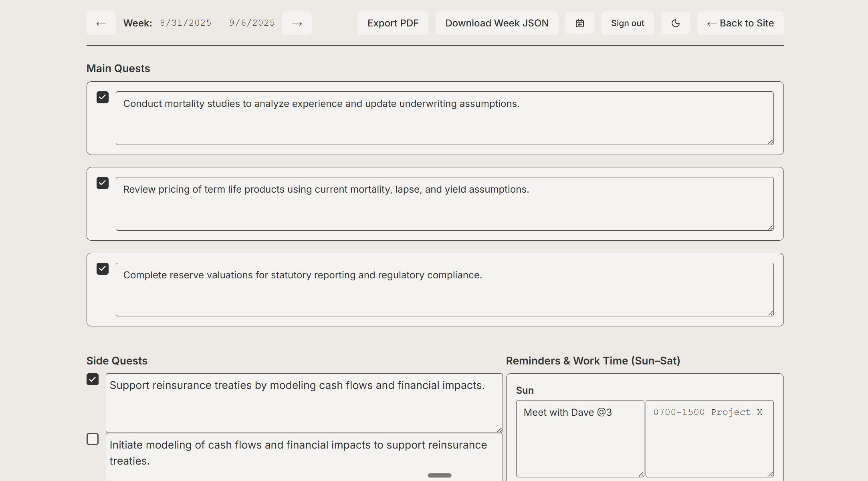The width and height of the screenshot is (868, 481).
Task: Edit Initiate modeling of cash flows text
Action: point(304,457)
